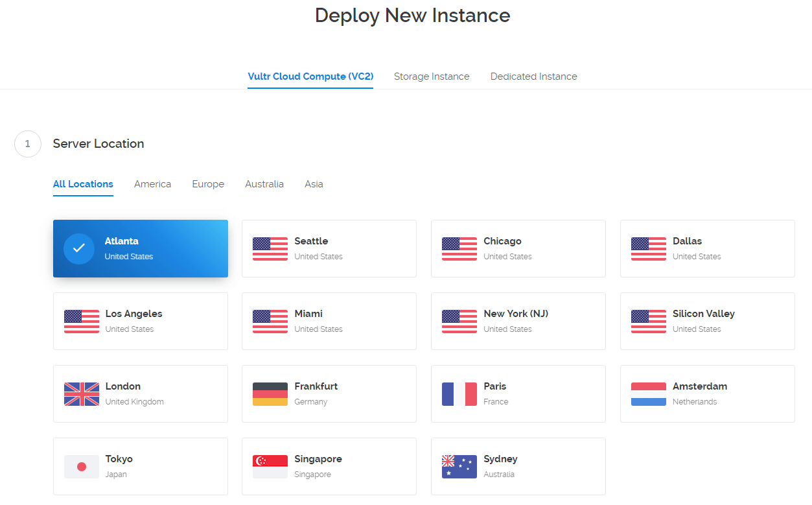Image resolution: width=812 pixels, height=505 pixels.
Task: Click the Japanese flag beside Tokyo
Action: click(x=82, y=467)
